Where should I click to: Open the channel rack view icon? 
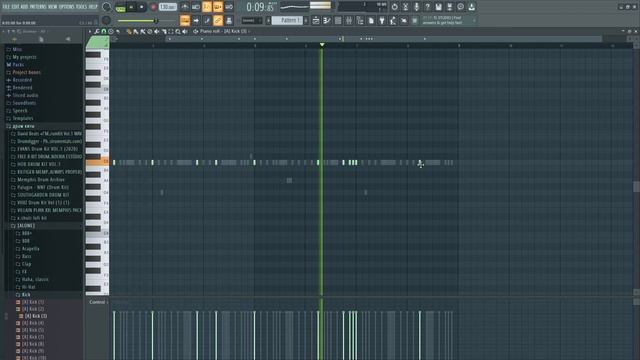tap(338, 20)
